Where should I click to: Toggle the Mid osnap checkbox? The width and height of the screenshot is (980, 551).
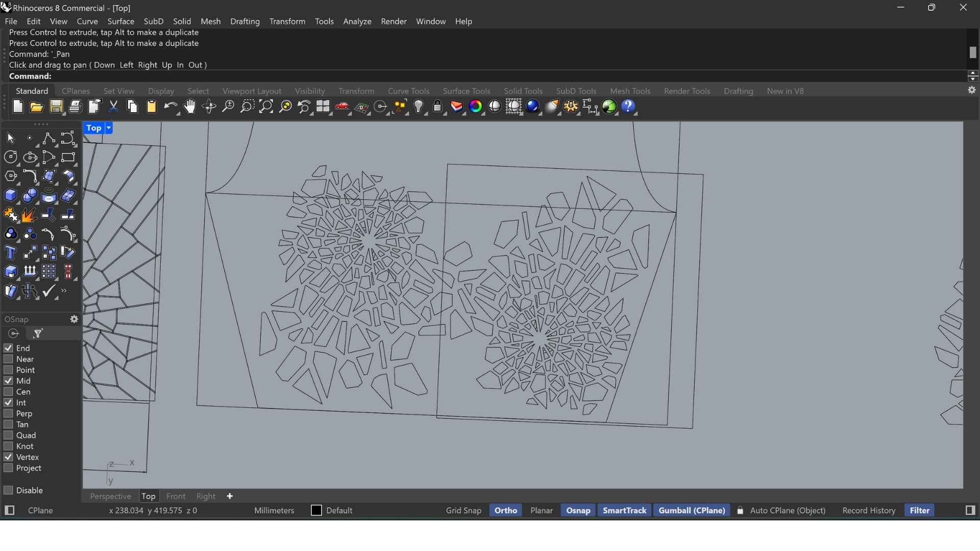(x=8, y=381)
